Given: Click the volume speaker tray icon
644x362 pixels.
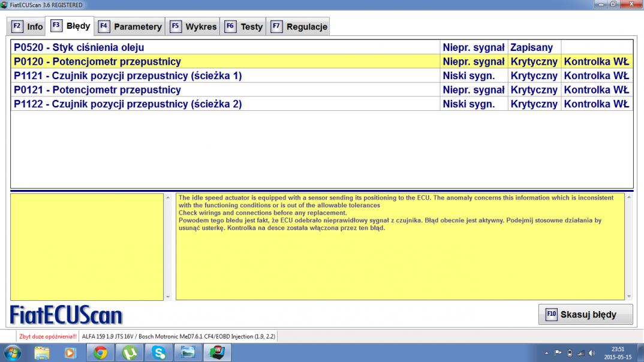Looking at the screenshot, I should pyautogui.click(x=592, y=352).
